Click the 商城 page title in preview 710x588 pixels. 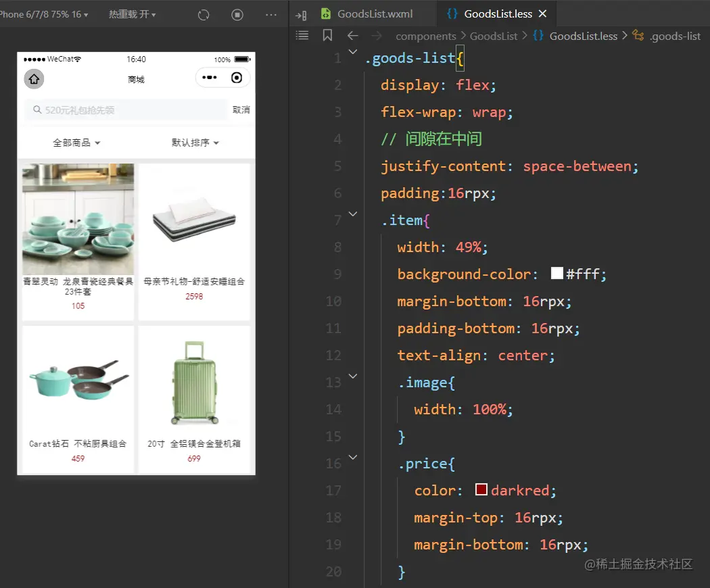(x=136, y=80)
